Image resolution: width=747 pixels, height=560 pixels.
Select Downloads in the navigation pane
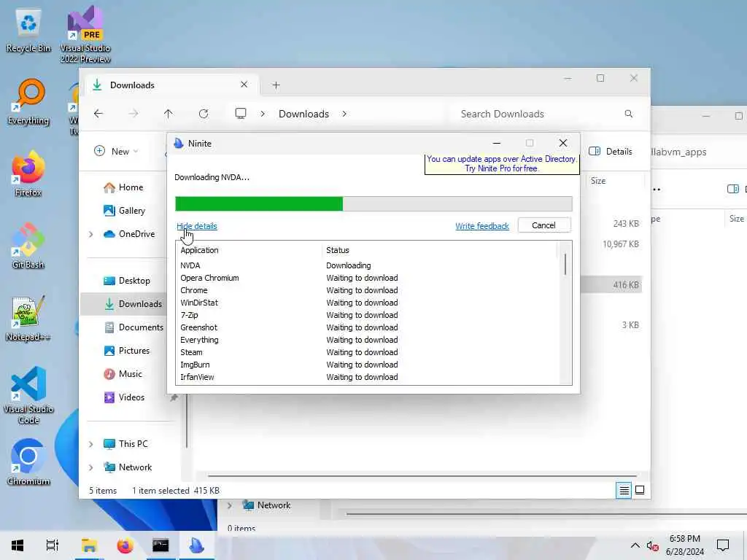coord(123,304)
